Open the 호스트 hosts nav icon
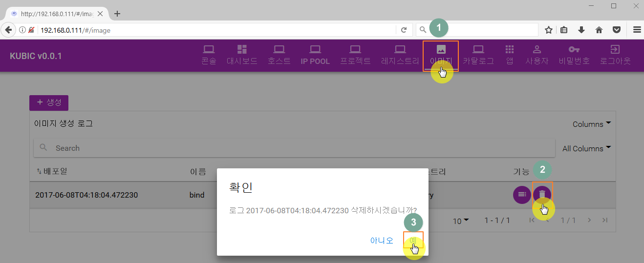This screenshot has height=263, width=644. (x=279, y=49)
